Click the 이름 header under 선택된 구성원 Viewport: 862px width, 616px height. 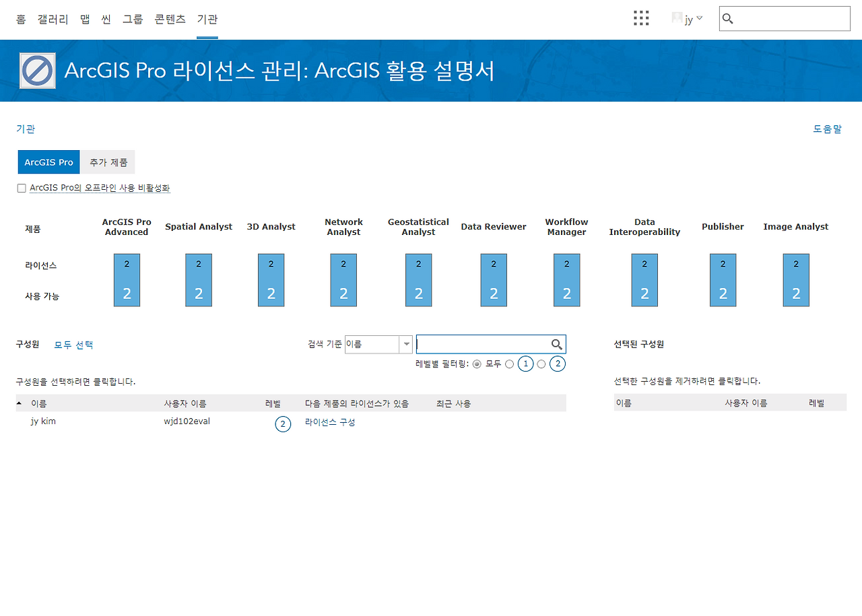(x=623, y=403)
